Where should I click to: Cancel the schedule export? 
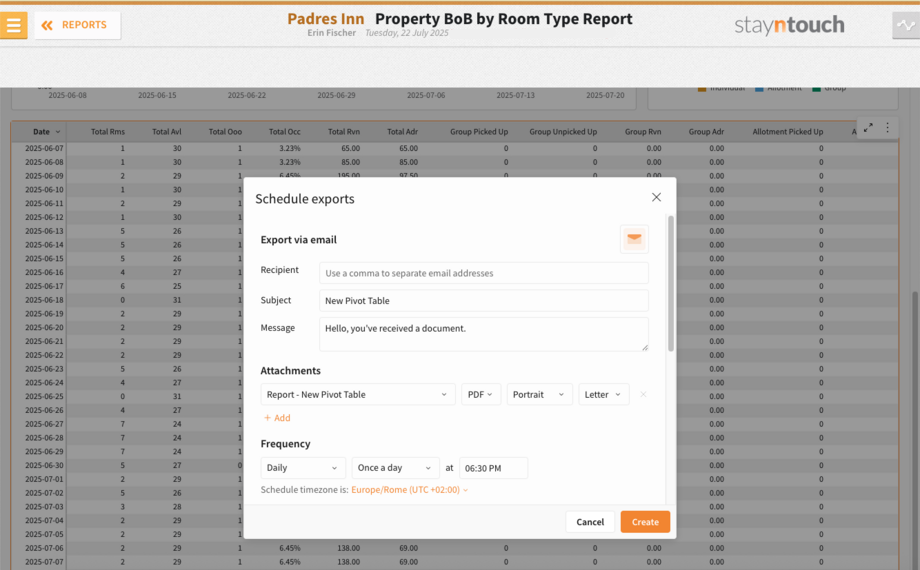coord(590,522)
